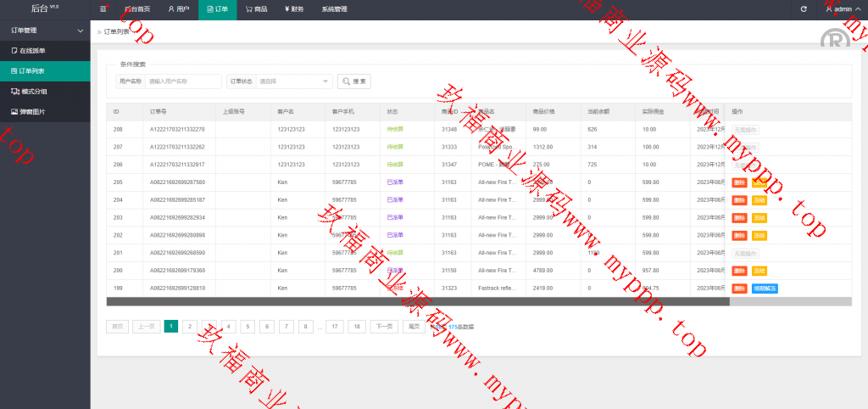This screenshot has width=868, height=409.
Task: Open the 财务 top menu
Action: click(x=295, y=9)
